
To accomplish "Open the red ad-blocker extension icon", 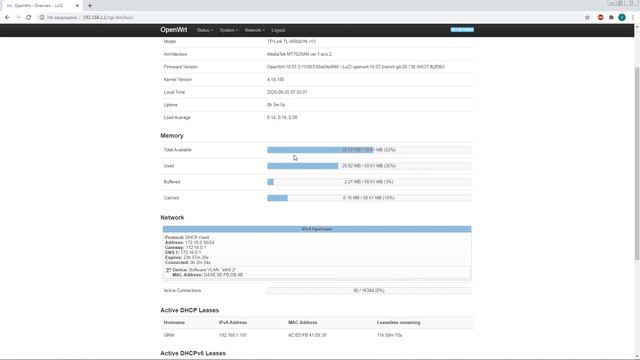I will (600, 18).
